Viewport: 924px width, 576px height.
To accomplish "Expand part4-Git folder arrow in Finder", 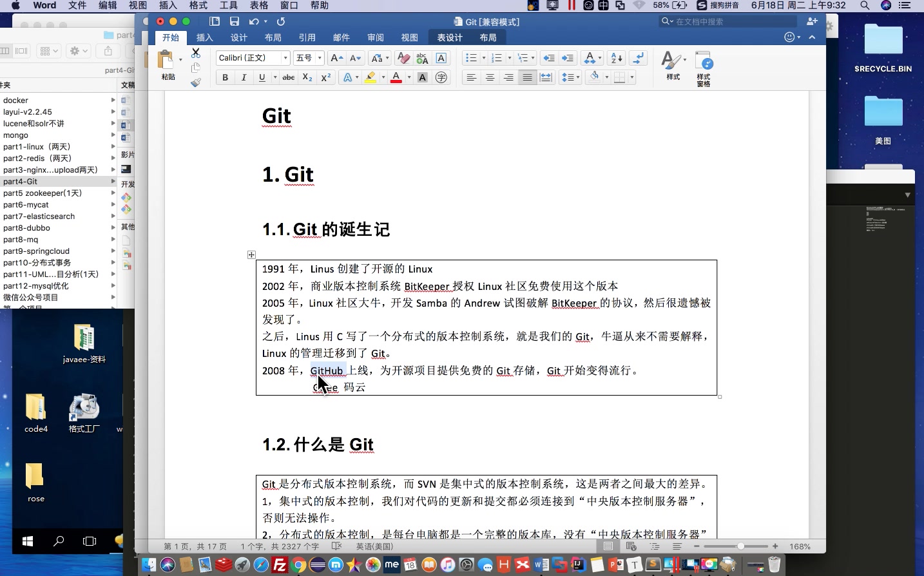I will (113, 182).
